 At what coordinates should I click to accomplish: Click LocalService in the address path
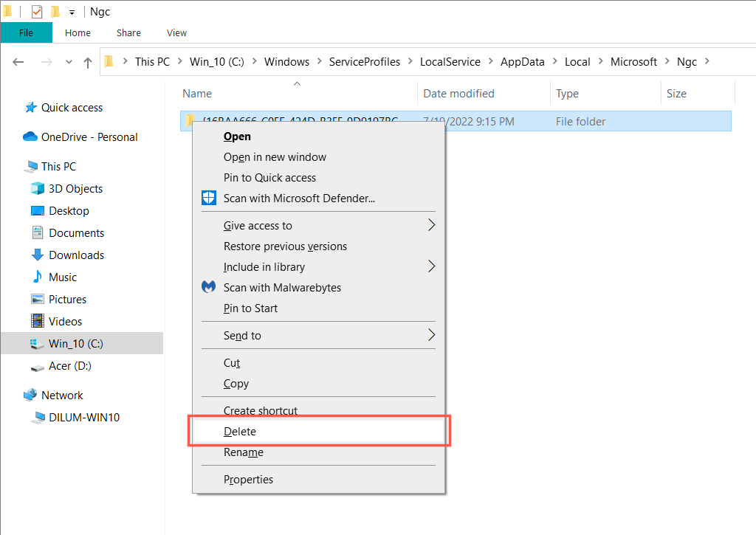click(450, 62)
